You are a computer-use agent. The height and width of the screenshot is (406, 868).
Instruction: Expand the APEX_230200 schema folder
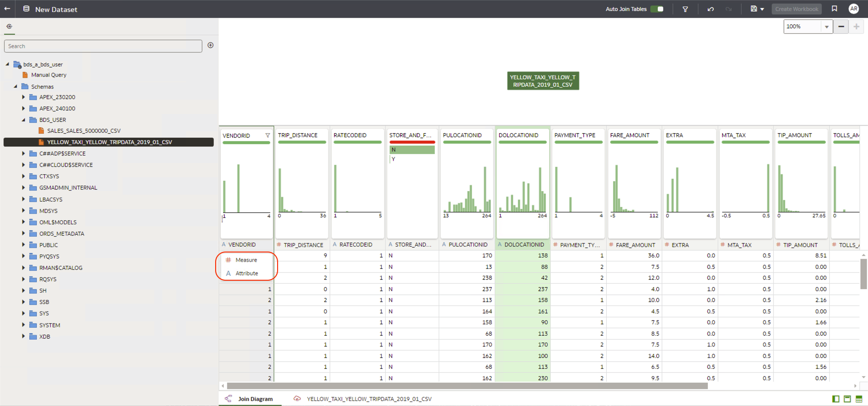pos(23,97)
